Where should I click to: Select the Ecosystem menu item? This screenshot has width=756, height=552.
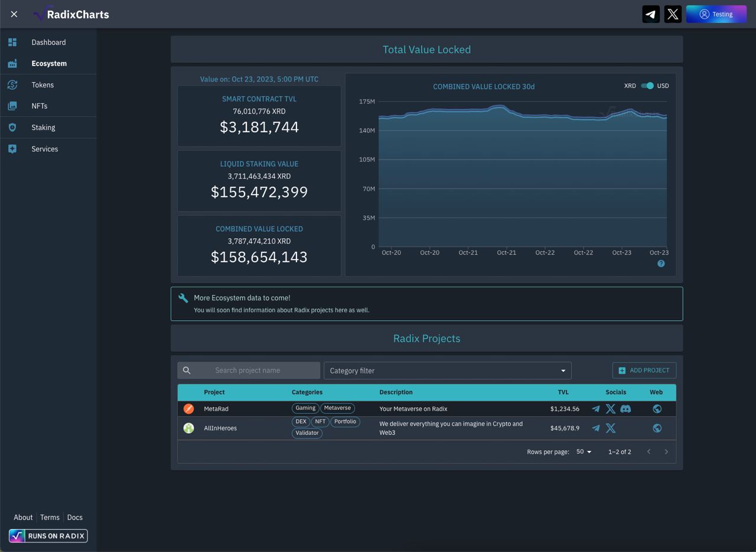48,63
